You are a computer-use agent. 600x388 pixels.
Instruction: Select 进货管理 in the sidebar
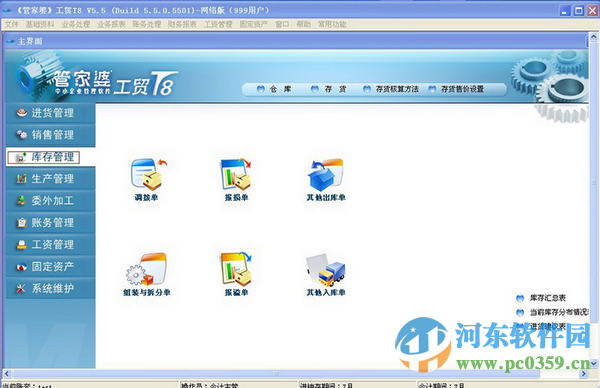(x=51, y=113)
